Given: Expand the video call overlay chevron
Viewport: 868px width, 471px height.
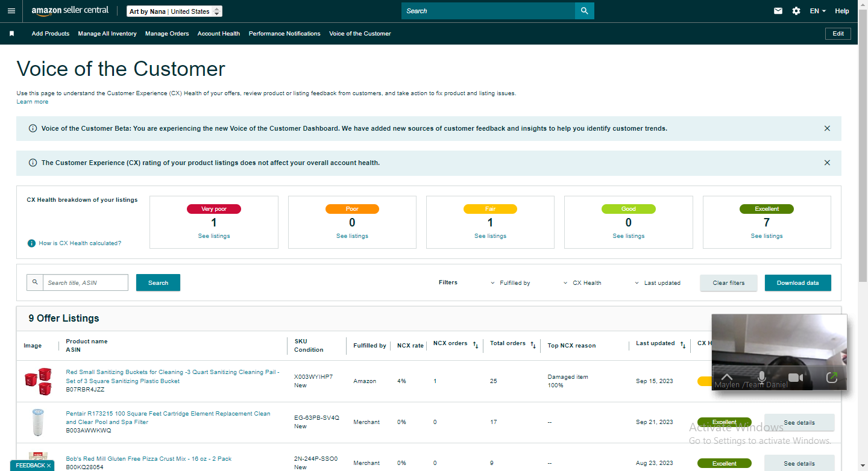Looking at the screenshot, I should click(727, 378).
